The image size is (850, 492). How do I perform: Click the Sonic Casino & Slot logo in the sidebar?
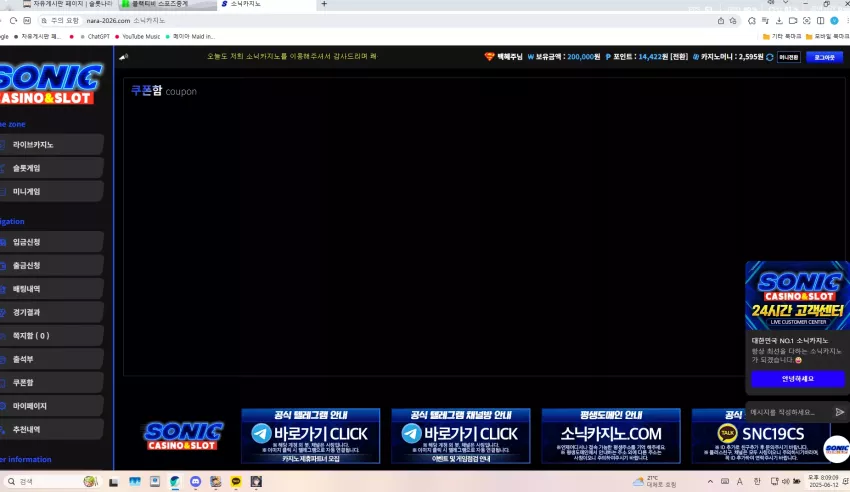pyautogui.click(x=50, y=83)
